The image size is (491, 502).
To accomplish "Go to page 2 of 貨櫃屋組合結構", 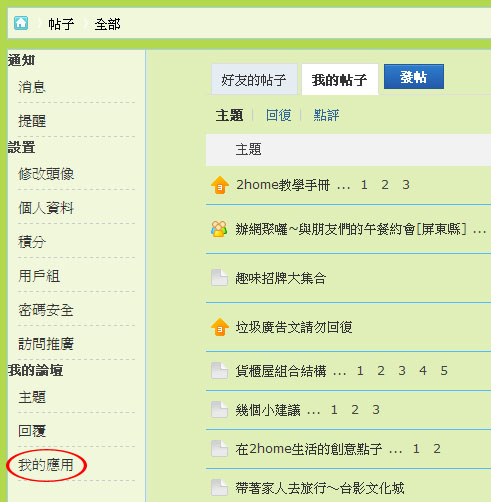I will point(381,371).
